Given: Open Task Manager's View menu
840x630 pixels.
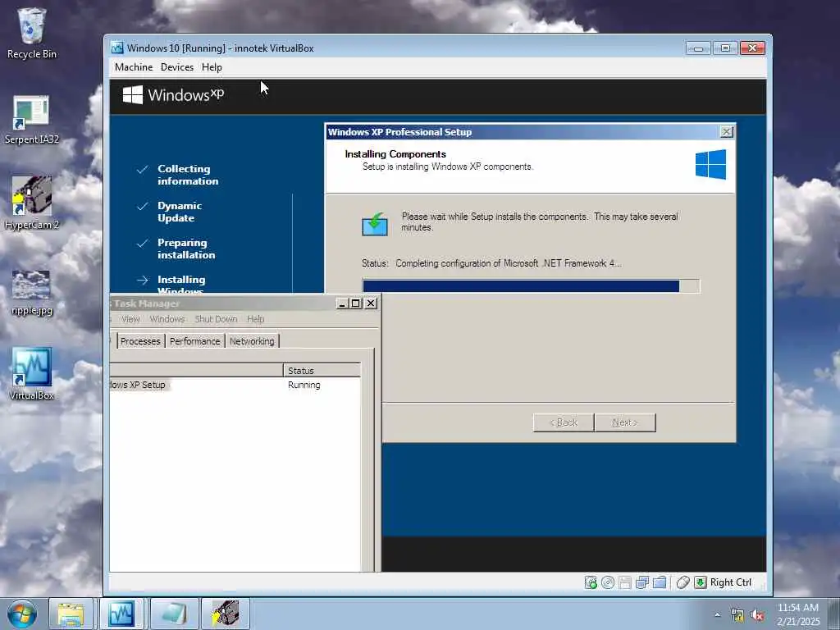Looking at the screenshot, I should pos(130,319).
